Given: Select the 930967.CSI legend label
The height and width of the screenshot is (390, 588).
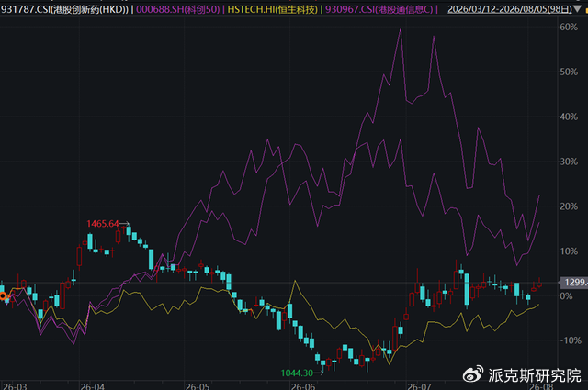Looking at the screenshot, I should [x=379, y=9].
